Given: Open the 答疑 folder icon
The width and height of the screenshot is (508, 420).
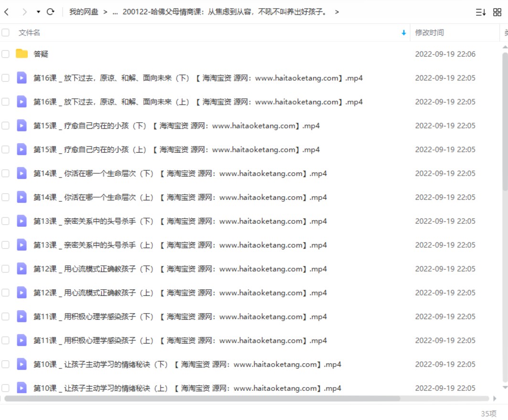Looking at the screenshot, I should pos(21,53).
